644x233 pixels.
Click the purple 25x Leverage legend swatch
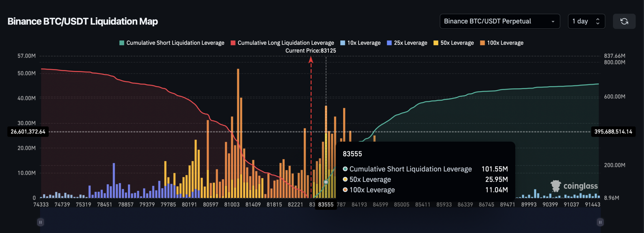click(x=389, y=43)
